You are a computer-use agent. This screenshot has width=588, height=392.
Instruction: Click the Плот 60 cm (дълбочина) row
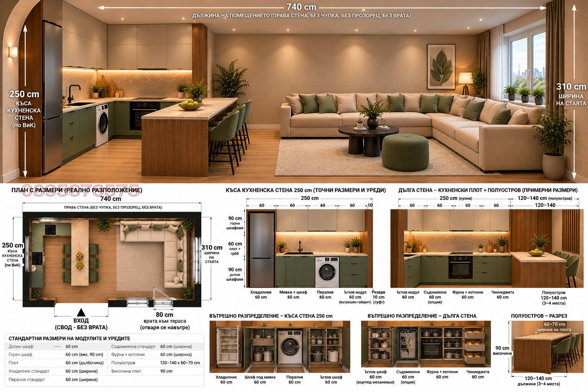point(57,363)
